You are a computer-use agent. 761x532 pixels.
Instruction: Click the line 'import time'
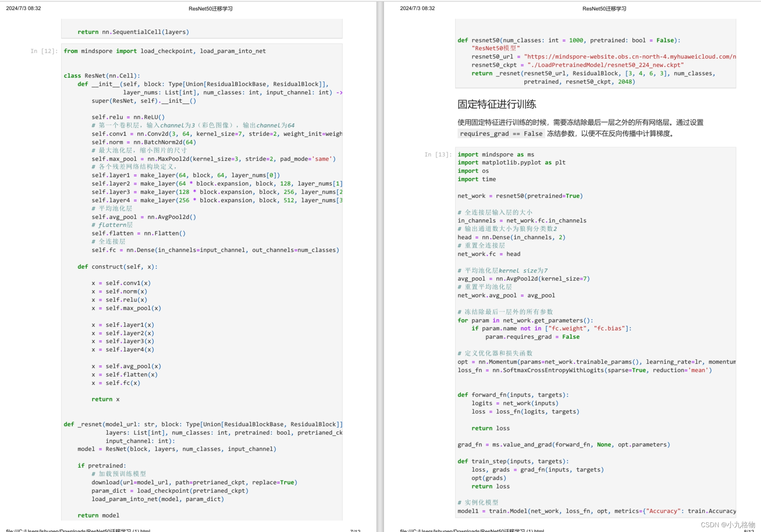[477, 179]
